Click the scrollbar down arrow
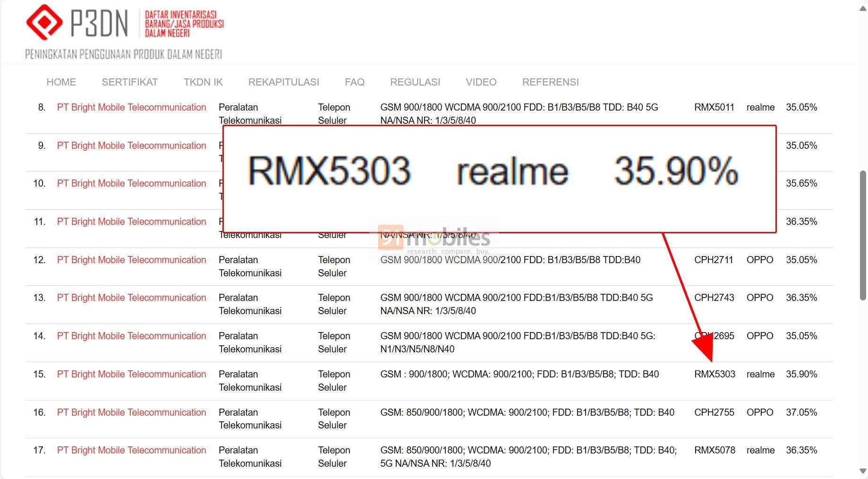This screenshot has width=868, height=479. point(863,471)
